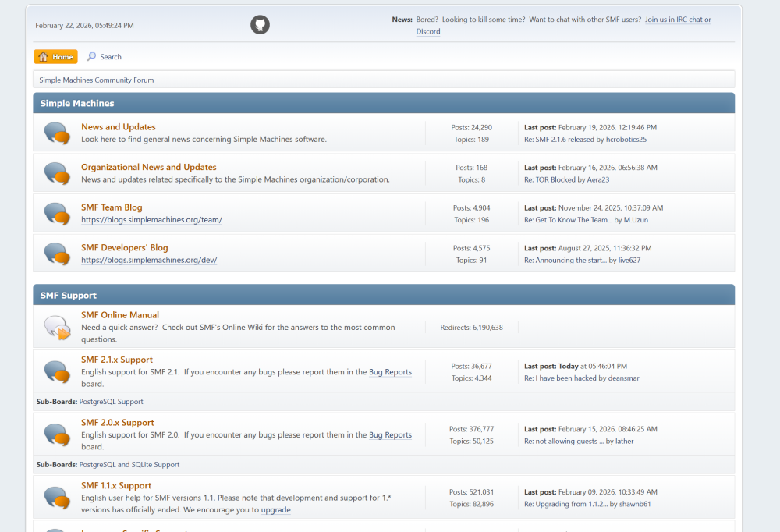Follow the blogs.simplemachines.org/team/ URL
The height and width of the screenshot is (532, 780).
pyautogui.click(x=152, y=219)
